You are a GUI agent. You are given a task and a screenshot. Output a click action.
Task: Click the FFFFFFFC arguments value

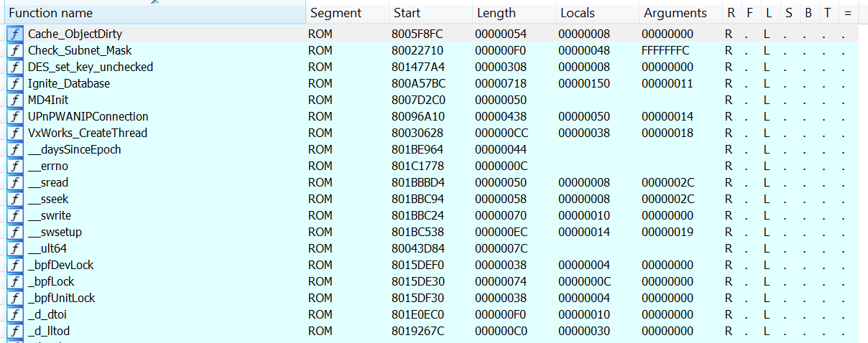[x=665, y=50]
